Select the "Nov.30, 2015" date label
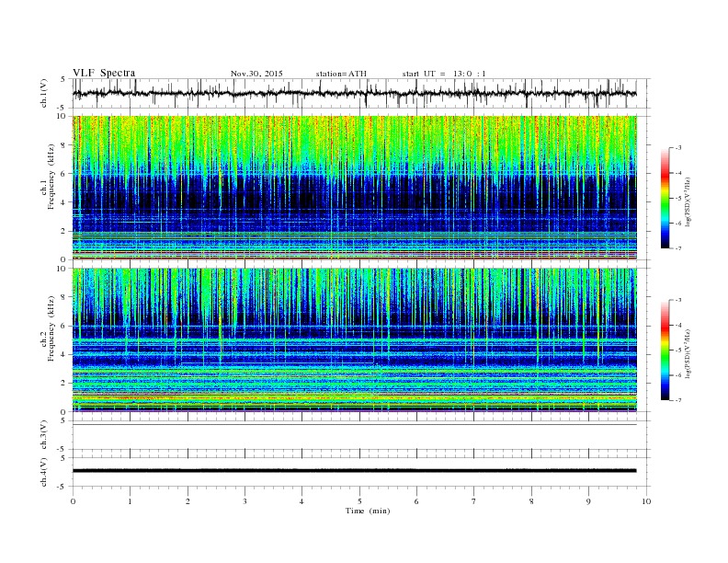Viewport: 728px width, 563px height. (256, 74)
